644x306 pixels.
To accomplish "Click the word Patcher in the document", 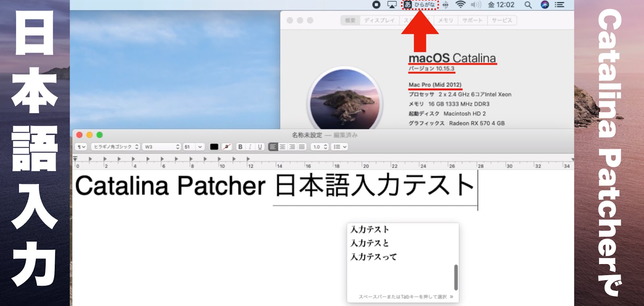I will point(221,186).
